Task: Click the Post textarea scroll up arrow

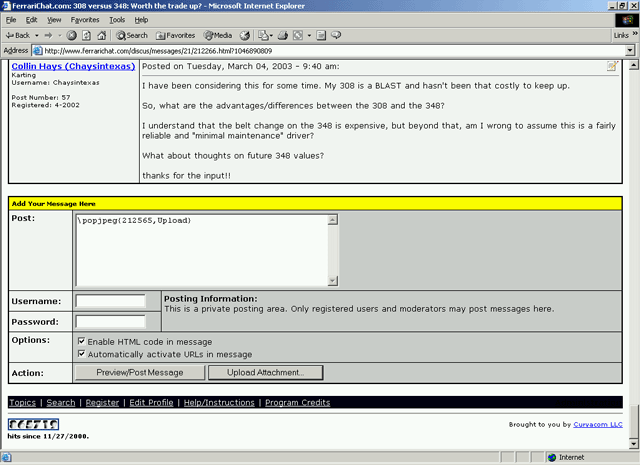Action: tap(333, 220)
